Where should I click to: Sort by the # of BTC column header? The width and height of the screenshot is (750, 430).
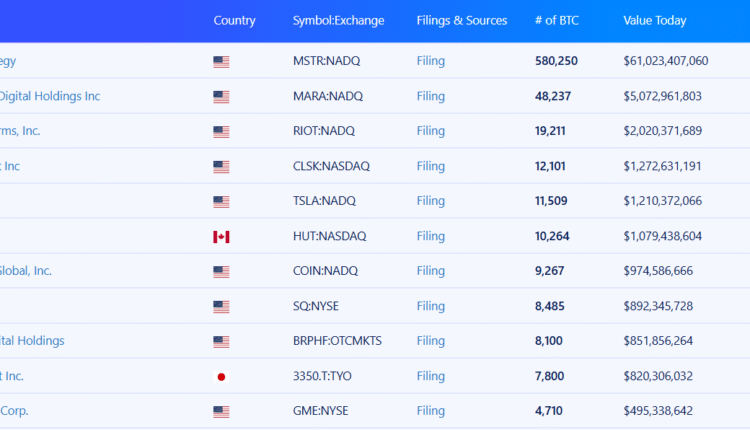pos(557,21)
